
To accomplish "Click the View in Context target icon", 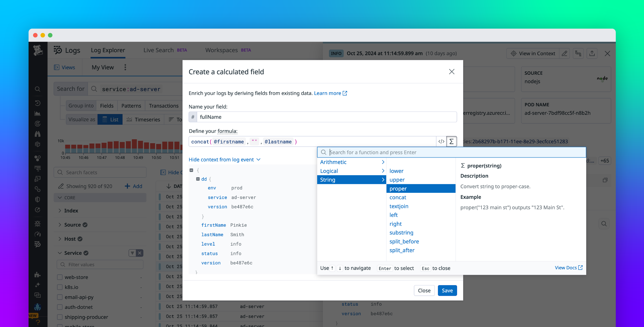I will click(x=514, y=53).
